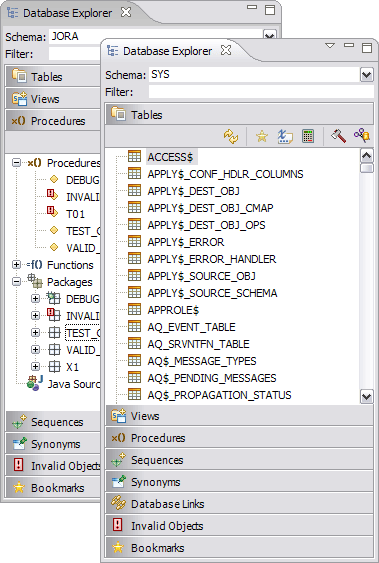Screen dimensions: 379x563
Task: Click the refresh arrows icon in Tables toolbar
Action: point(231,136)
